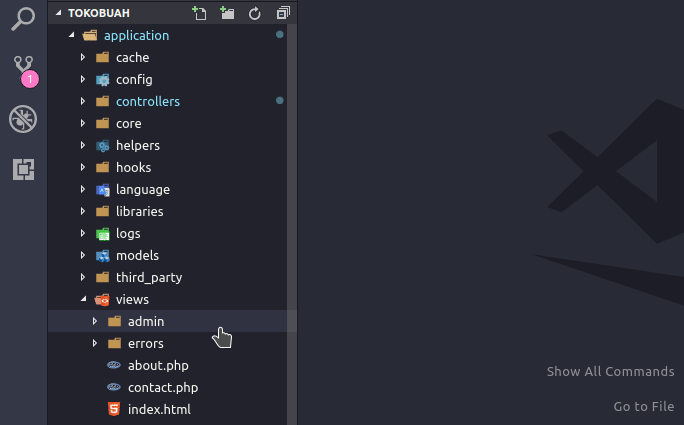Screen dimensions: 684x425
Task: Select the hooks folder name
Action: click(x=133, y=168)
